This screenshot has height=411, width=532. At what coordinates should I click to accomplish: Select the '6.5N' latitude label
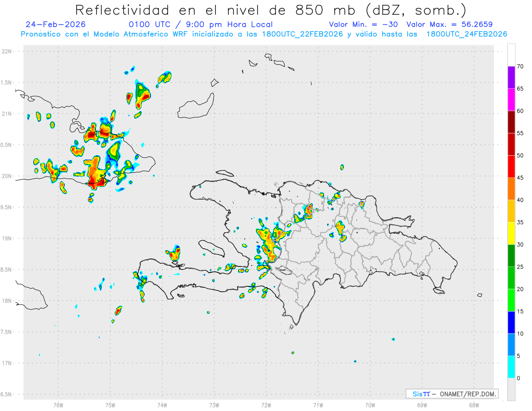pos(7,394)
